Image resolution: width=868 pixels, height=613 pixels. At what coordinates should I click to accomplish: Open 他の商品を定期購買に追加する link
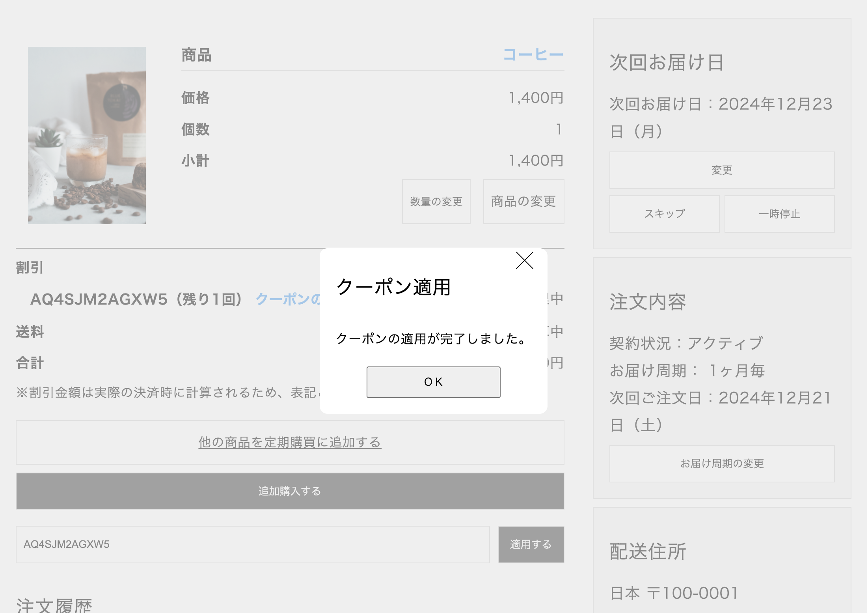290,442
